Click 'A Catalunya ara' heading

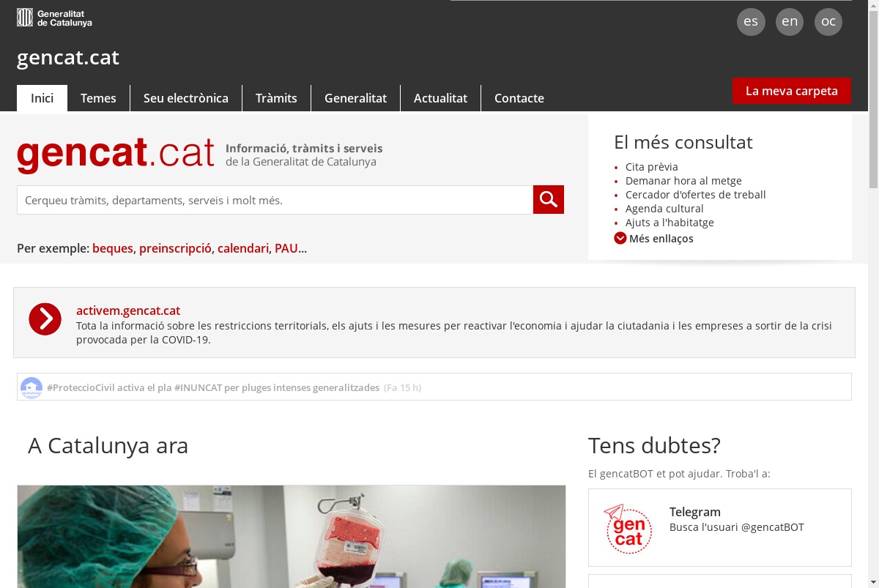click(108, 445)
